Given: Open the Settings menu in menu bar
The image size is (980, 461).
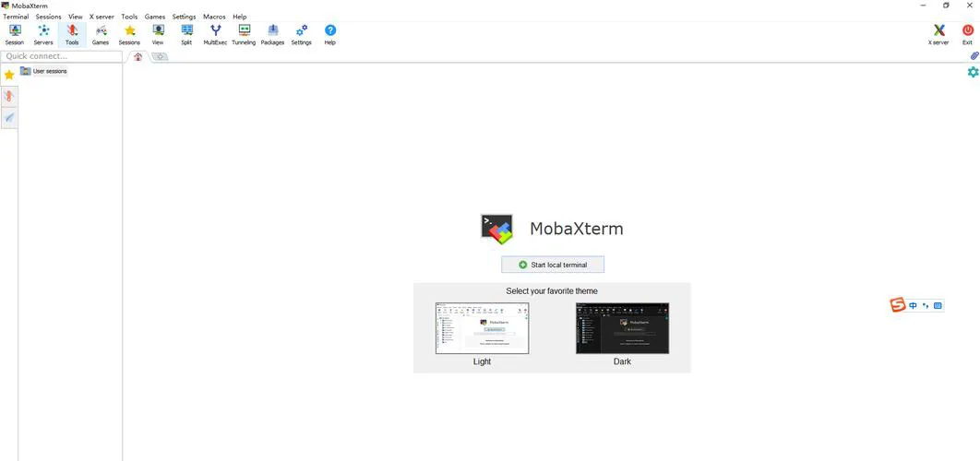Looking at the screenshot, I should point(184,17).
